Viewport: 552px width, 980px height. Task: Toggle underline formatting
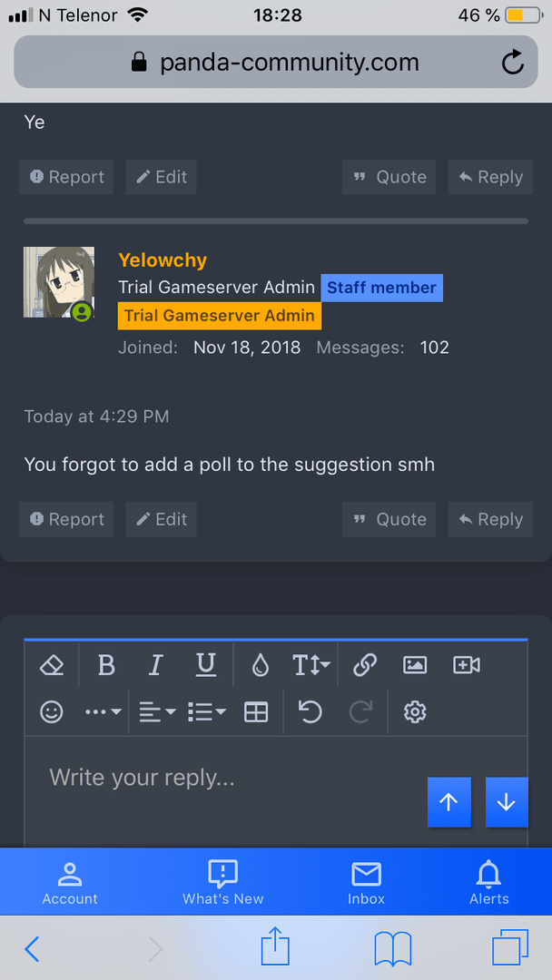(205, 665)
